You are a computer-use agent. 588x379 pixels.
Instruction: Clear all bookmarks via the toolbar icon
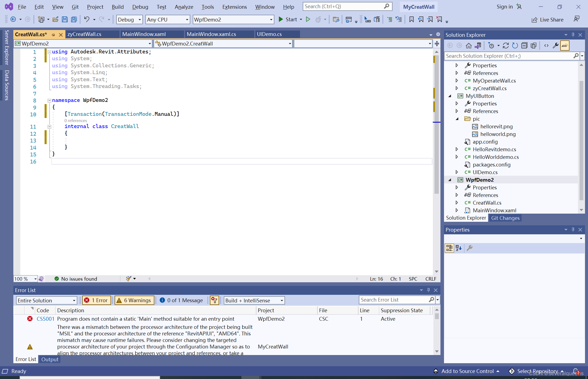coord(439,19)
